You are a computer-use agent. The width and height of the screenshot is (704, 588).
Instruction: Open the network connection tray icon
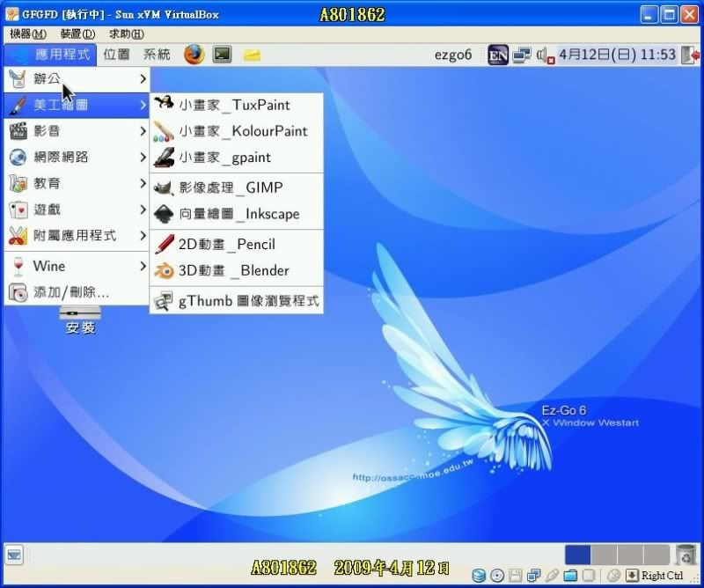pos(522,55)
